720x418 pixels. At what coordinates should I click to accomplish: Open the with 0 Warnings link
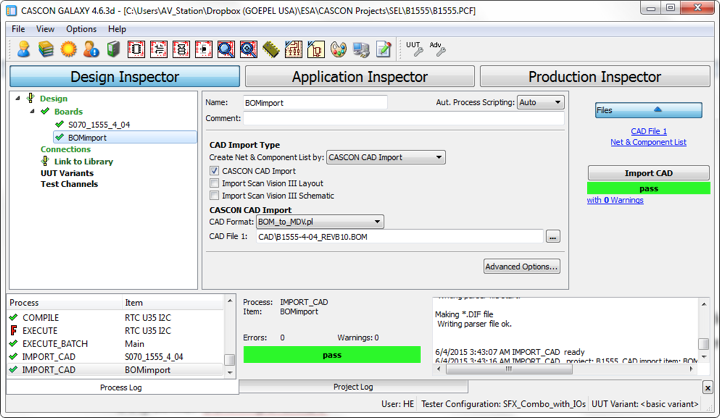coord(615,200)
